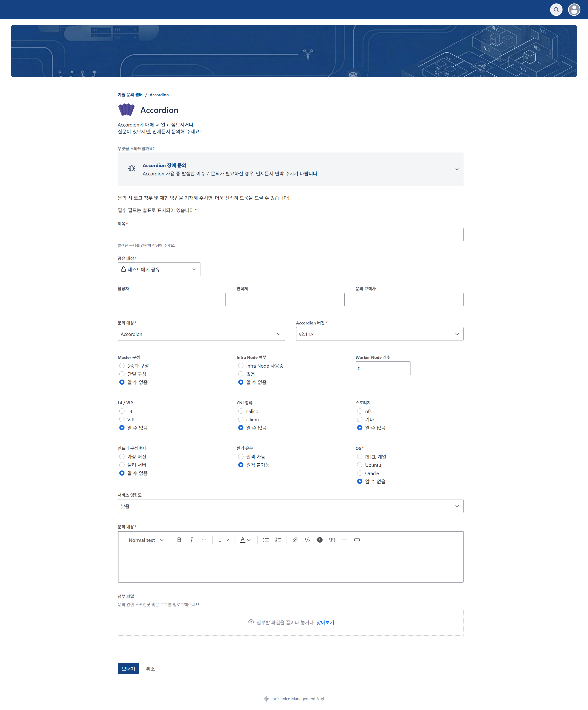Select 3중화 구성 for Master 구성
Image resolution: width=588 pixels, height=710 pixels.
coord(122,366)
